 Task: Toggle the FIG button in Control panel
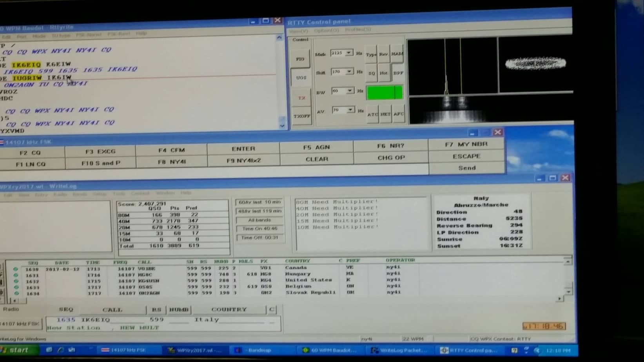[300, 59]
